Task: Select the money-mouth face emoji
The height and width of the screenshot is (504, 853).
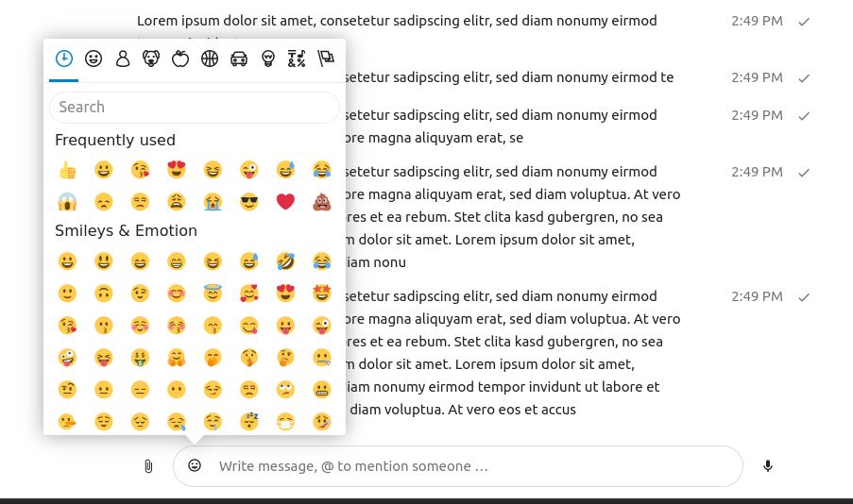Action: coord(140,358)
